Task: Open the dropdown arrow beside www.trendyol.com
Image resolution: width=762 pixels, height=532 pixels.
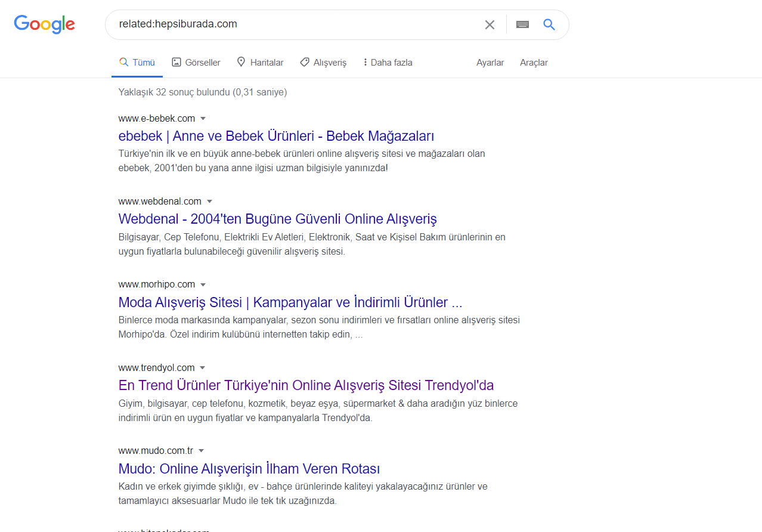Action: tap(203, 367)
